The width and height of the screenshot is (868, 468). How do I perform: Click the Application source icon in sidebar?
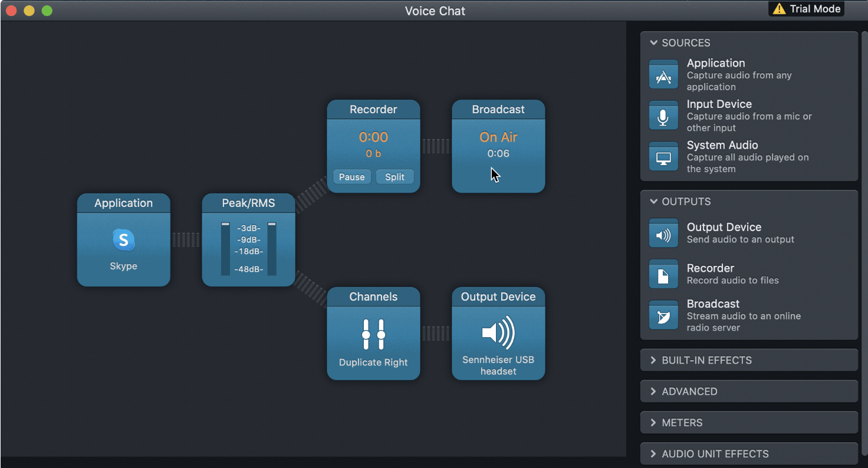[663, 75]
